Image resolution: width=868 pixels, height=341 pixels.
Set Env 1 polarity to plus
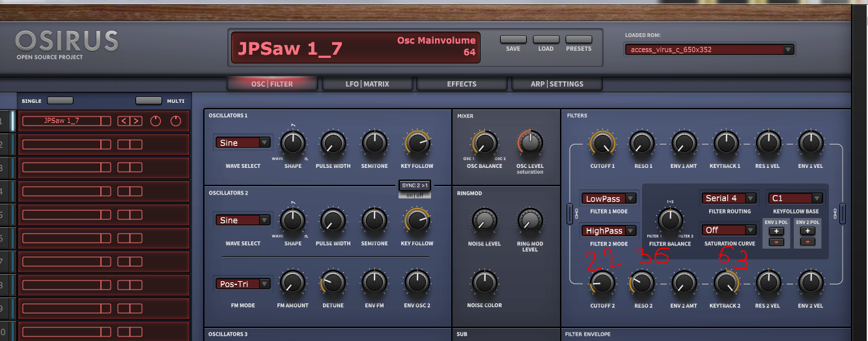[x=776, y=231]
